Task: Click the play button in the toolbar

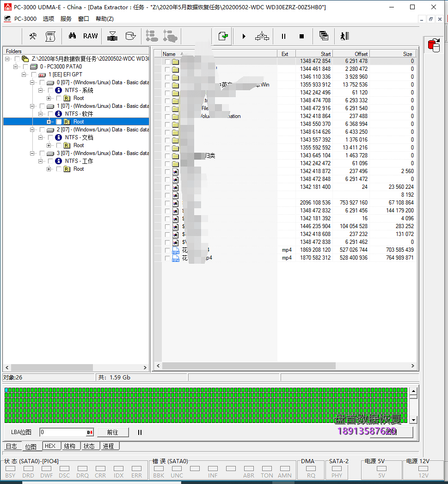Action: click(x=244, y=37)
